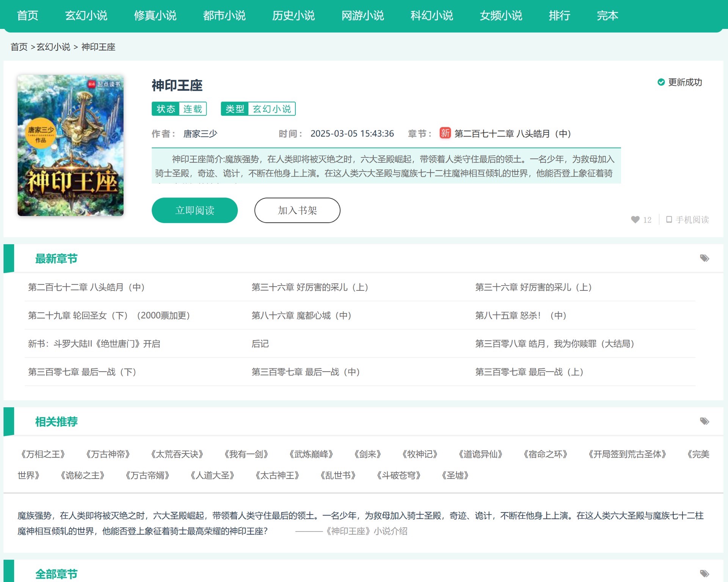
Task: Click the heart like icon
Action: [x=635, y=220]
